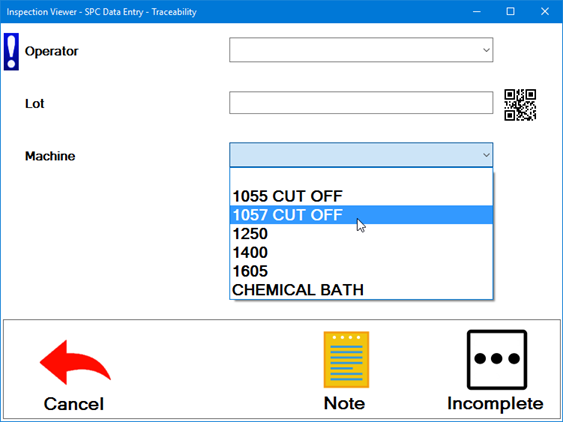This screenshot has height=422, width=563.
Task: Click the Incomplete three-dots icon
Action: pyautogui.click(x=497, y=360)
